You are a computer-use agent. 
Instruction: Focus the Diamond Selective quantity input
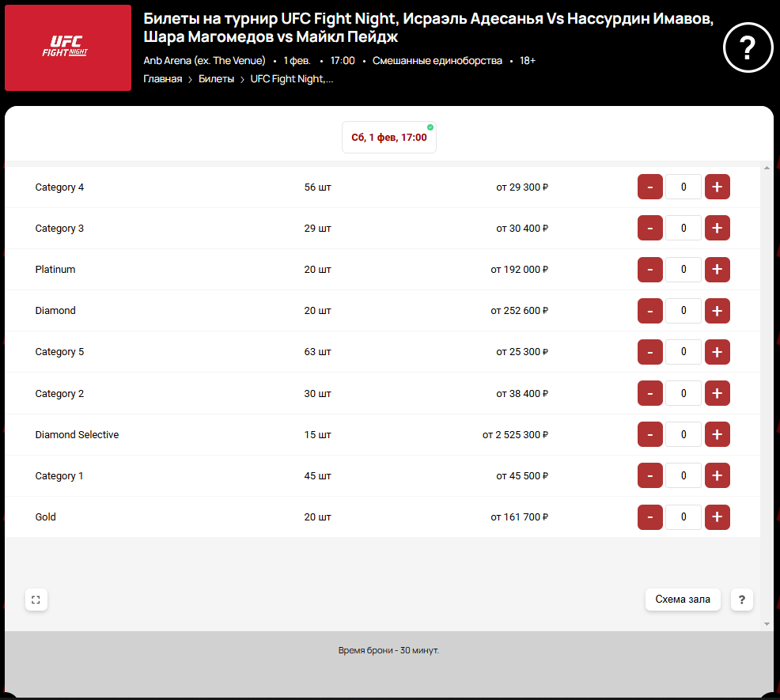pos(683,434)
